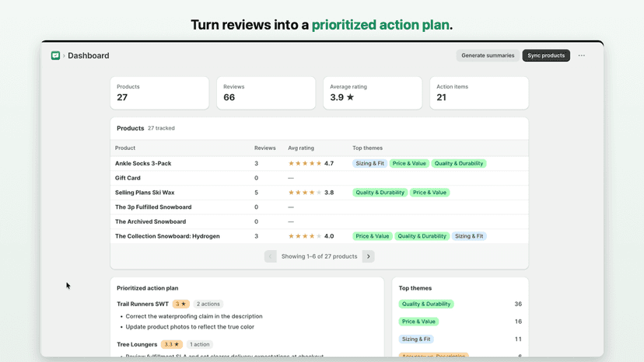Click the 4.7 star rating for Ankle Socks

(311, 163)
